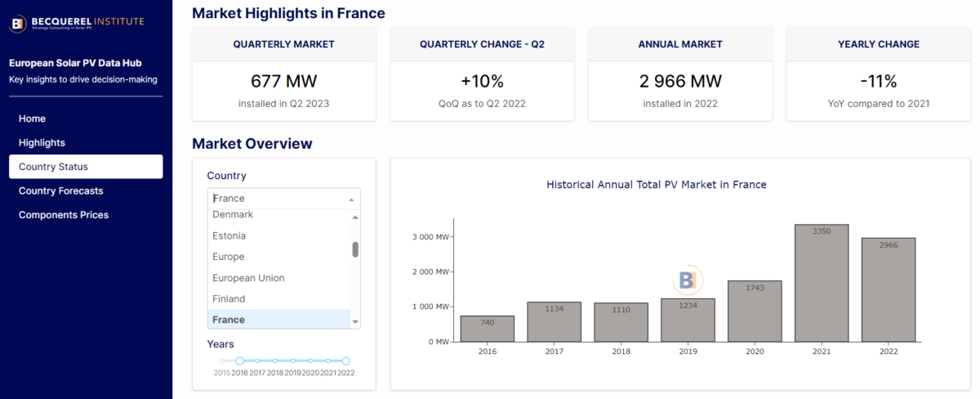
Task: Navigate to Components Prices
Action: pos(64,215)
